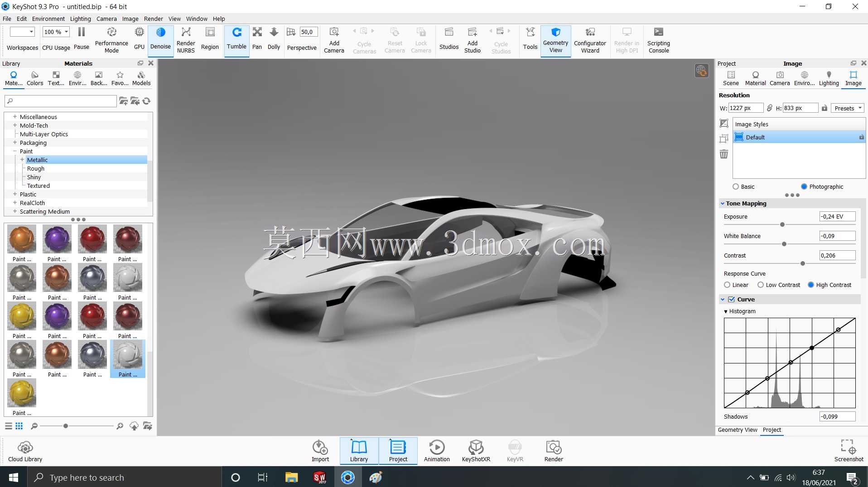The image size is (868, 487).
Task: Adjust the thumbnail size slider
Action: coord(66,426)
